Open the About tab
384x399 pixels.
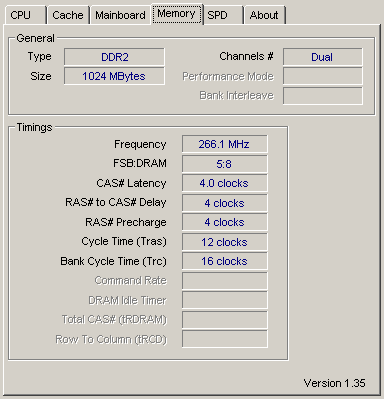tap(265, 15)
